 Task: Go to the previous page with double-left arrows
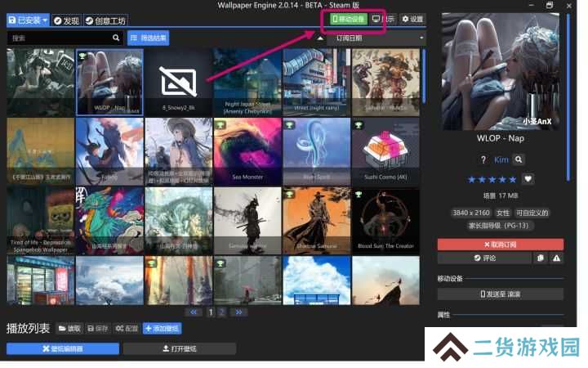(194, 312)
